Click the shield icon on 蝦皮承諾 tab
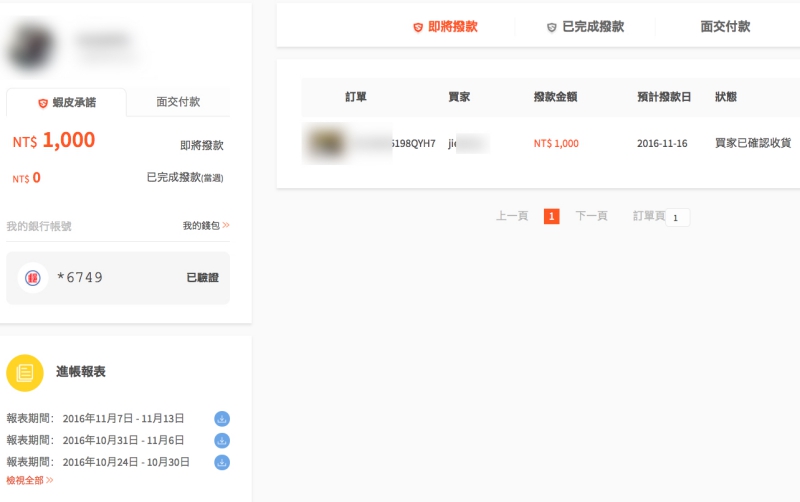Viewport: 800px width, 502px height. tap(43, 104)
